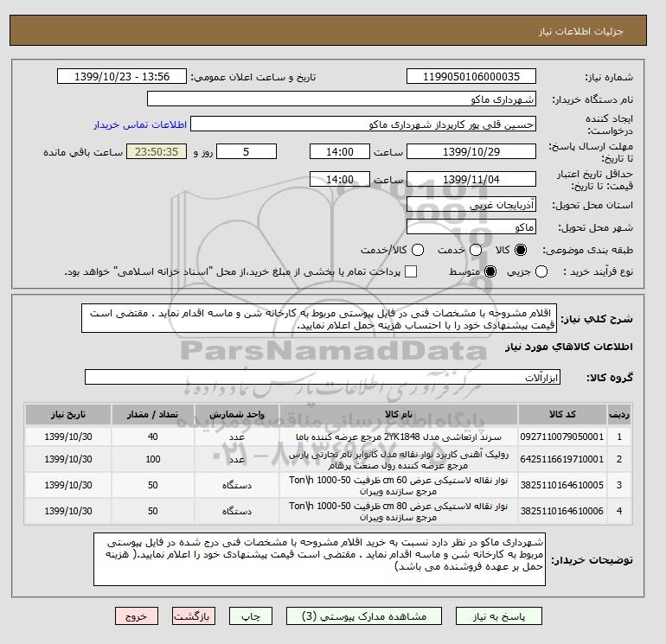666x644 pixels.
Task: Click the province field آذربایجان غربی
Action: [471, 205]
